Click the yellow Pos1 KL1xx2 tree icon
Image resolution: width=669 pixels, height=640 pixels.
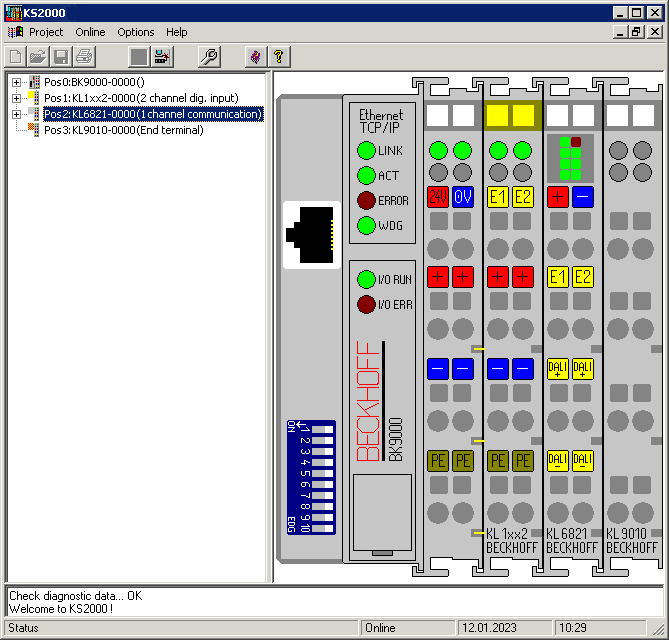34,98
